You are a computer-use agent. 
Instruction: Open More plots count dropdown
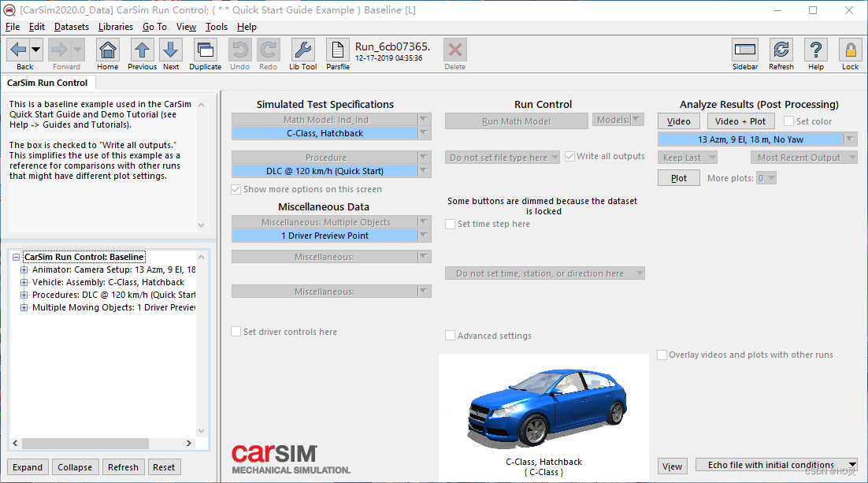coord(766,178)
